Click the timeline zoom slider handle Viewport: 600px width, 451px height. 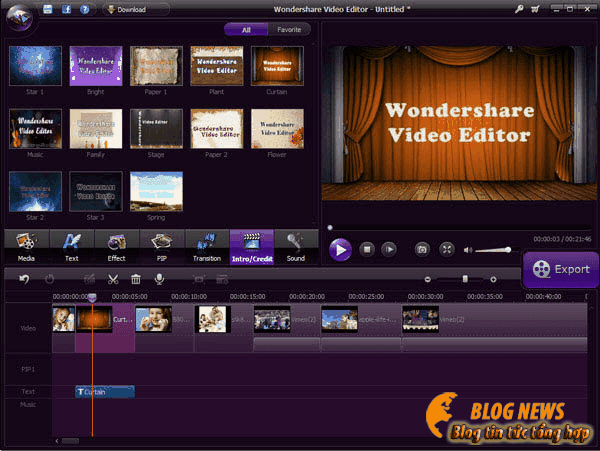[465, 279]
